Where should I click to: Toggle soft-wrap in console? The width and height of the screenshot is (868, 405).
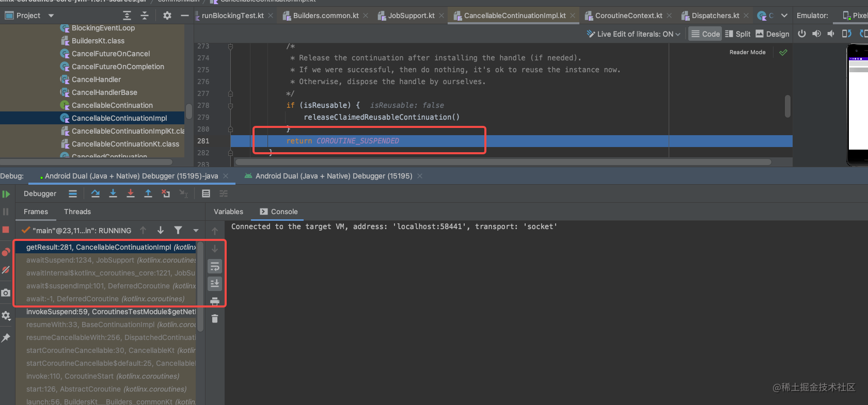[x=215, y=266]
